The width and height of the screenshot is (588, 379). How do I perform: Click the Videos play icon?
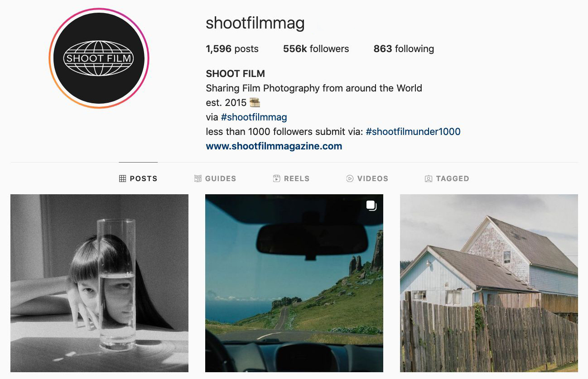350,178
